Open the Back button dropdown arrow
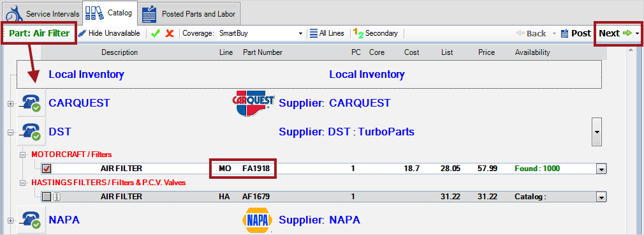 [x=553, y=33]
